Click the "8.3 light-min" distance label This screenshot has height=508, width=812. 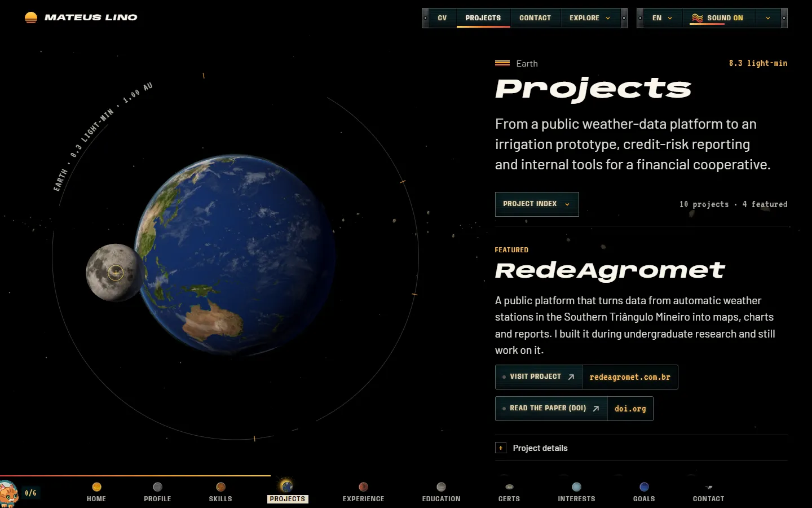758,63
